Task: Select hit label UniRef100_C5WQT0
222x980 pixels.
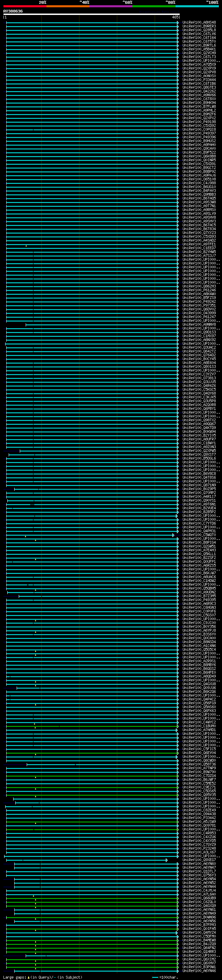Action: pyautogui.click(x=199, y=535)
